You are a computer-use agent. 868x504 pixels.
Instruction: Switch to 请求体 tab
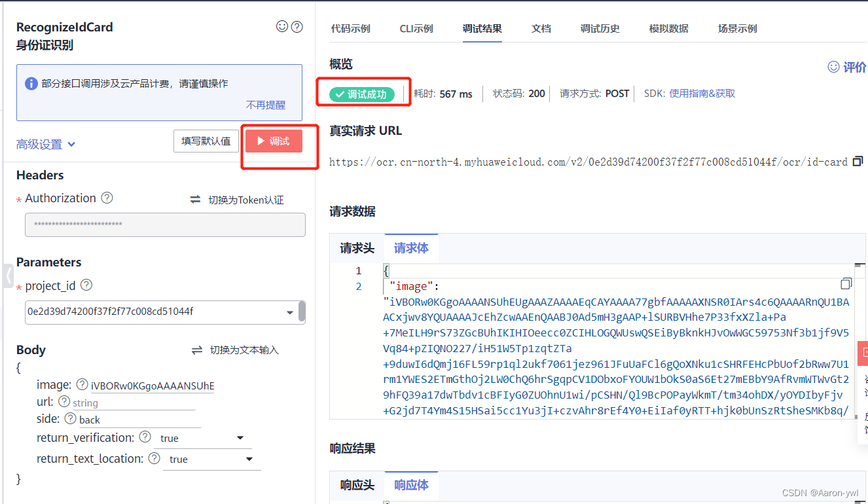tap(411, 248)
